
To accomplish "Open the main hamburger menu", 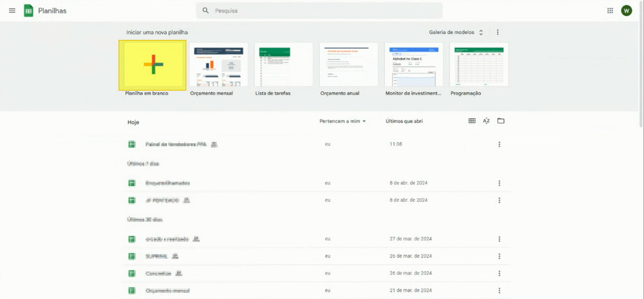I will [12, 10].
